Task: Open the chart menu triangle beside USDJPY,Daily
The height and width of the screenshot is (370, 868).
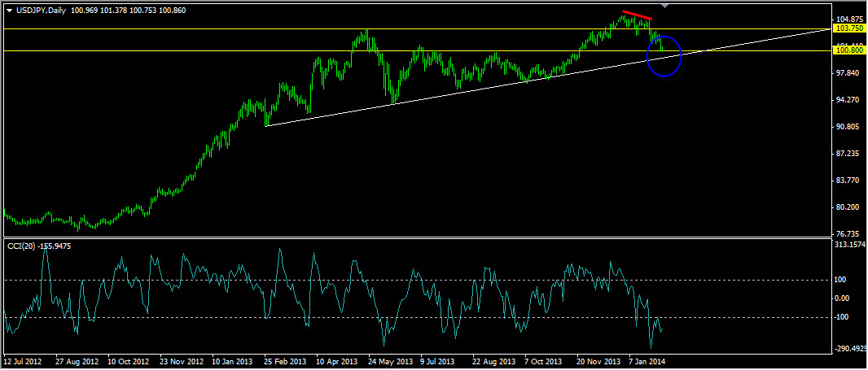Action: tap(9, 11)
